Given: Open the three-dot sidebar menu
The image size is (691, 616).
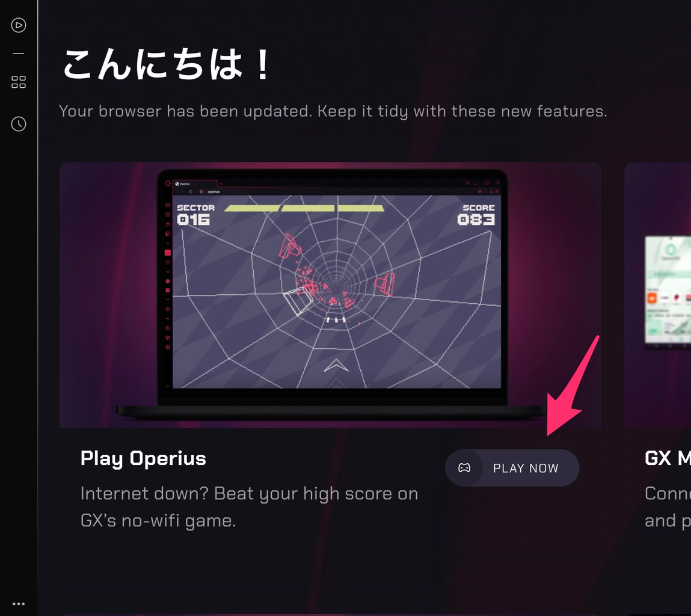Looking at the screenshot, I should point(19,603).
